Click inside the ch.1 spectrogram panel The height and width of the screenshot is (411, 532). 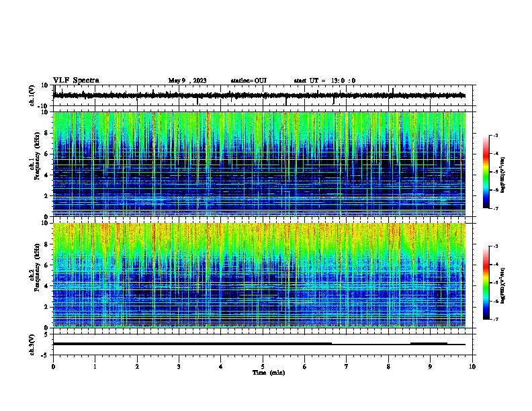click(x=259, y=164)
